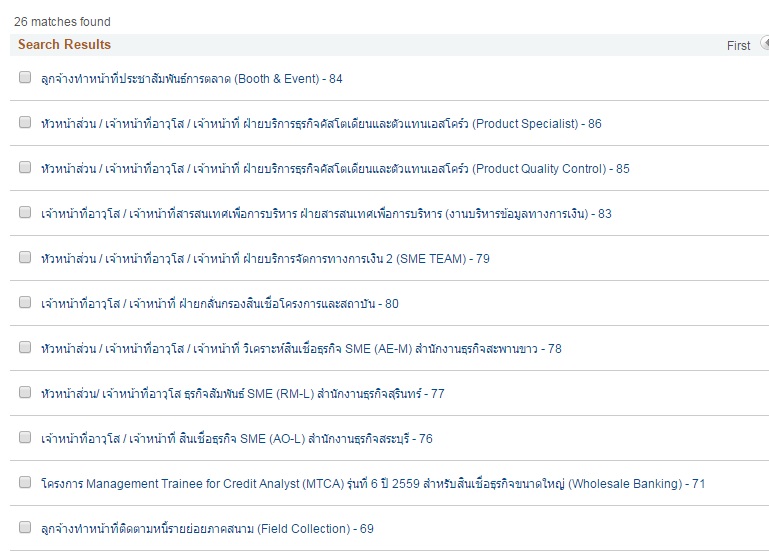Click the previous page arrow icon
Viewport: 769px width, 551px height.
765,43
